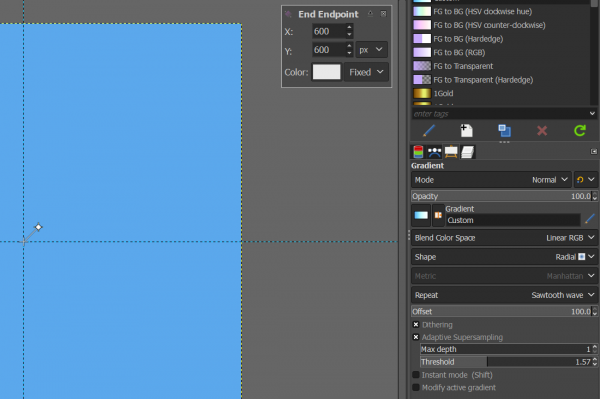Image resolution: width=600 pixels, height=399 pixels.
Task: Click the End Endpoint Color swatch
Action: (x=326, y=72)
